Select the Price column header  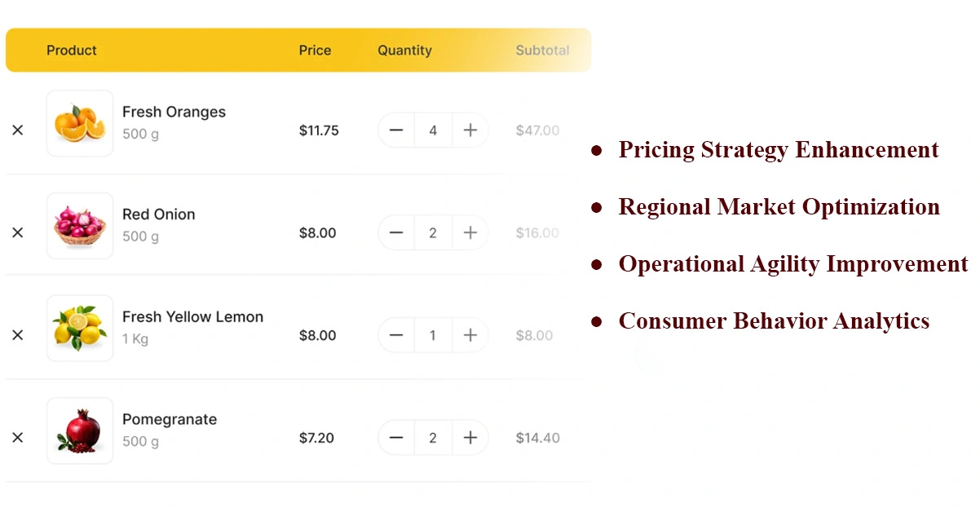pos(315,51)
